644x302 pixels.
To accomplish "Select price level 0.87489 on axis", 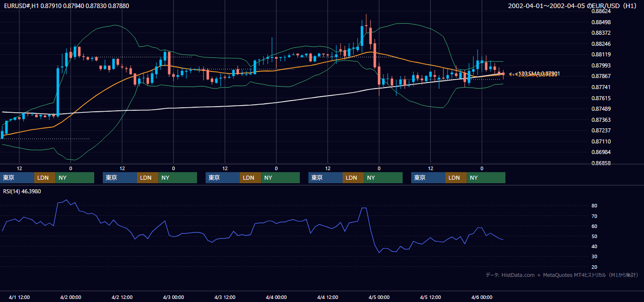I will 601,109.
